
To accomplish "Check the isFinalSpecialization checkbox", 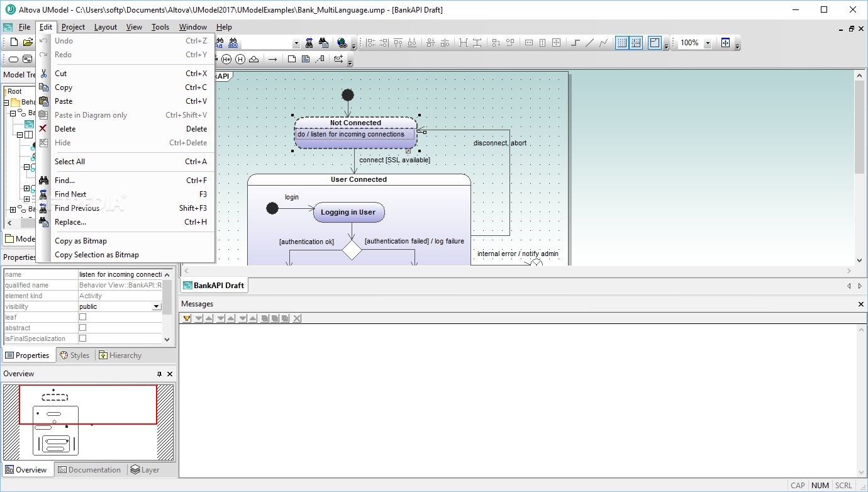I will point(82,338).
